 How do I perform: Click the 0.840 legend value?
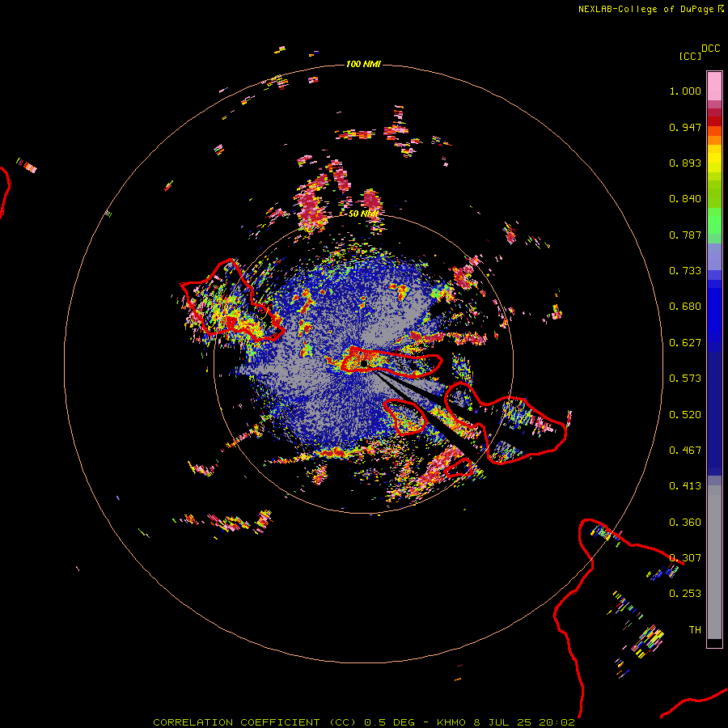pos(685,199)
